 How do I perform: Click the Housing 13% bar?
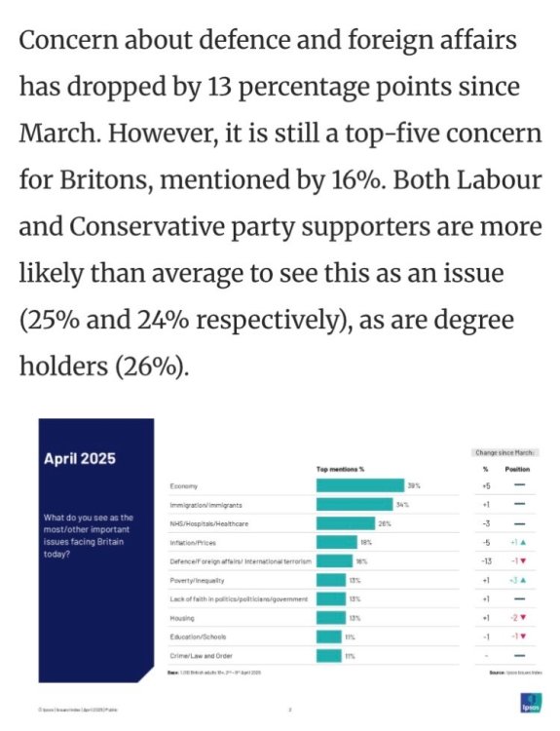(331, 618)
